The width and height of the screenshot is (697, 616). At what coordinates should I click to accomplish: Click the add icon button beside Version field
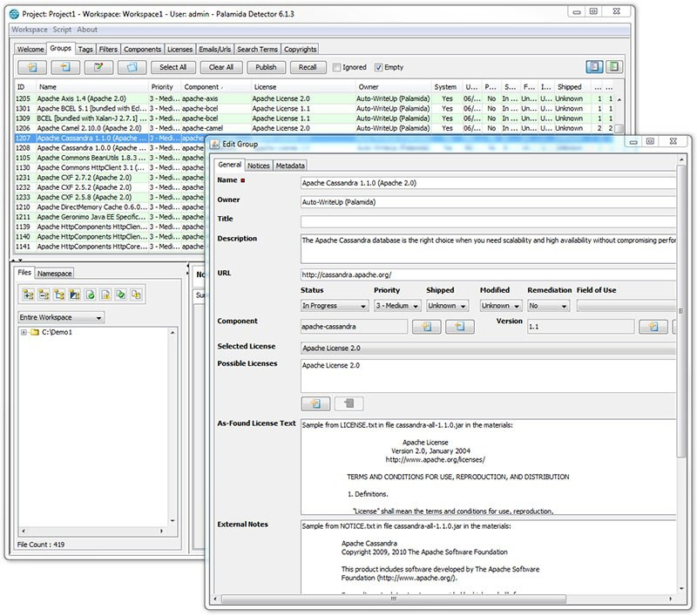pos(653,327)
